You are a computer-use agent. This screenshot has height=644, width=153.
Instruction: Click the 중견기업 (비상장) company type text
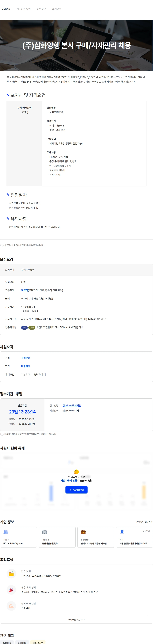(x=50, y=544)
